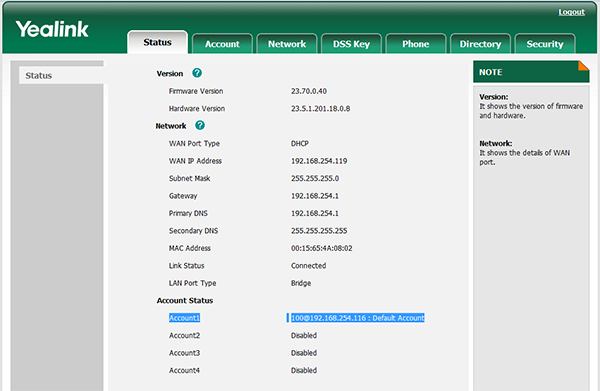Click the help icon next to Version
The image size is (600, 391).
click(x=197, y=73)
